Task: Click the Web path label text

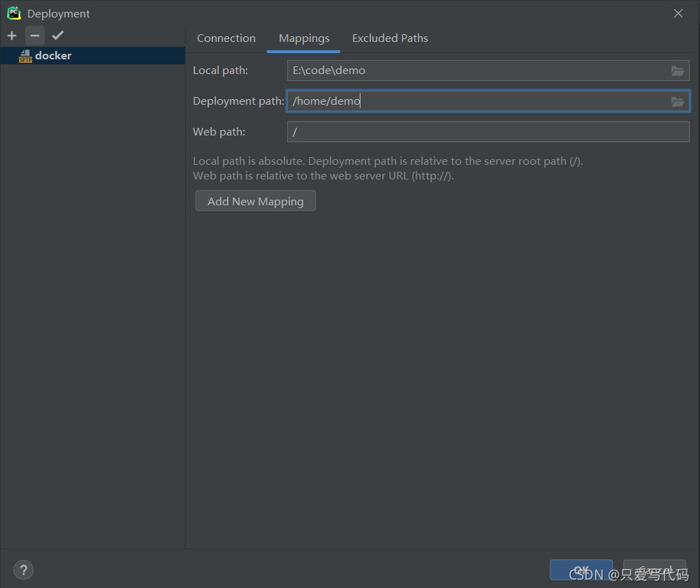Action: tap(219, 131)
